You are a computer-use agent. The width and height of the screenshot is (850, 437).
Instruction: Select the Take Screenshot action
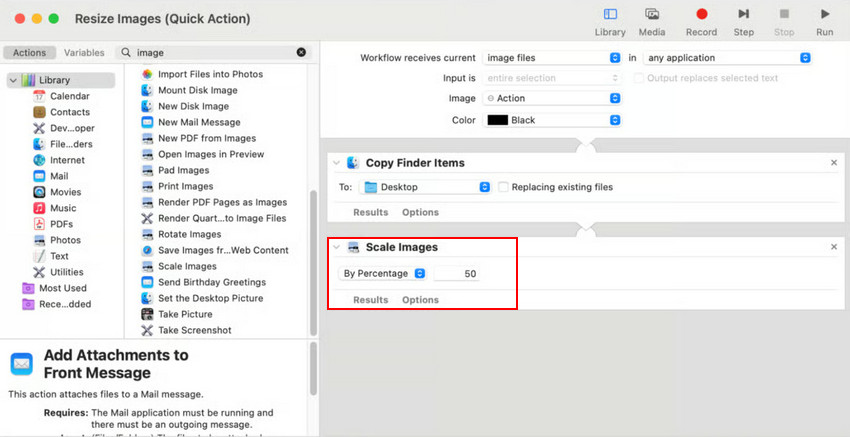(186, 330)
